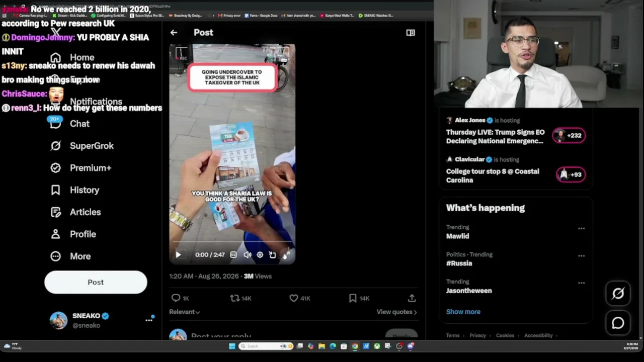
Task: Open Clavicular College tour stop space
Action: (x=492, y=175)
